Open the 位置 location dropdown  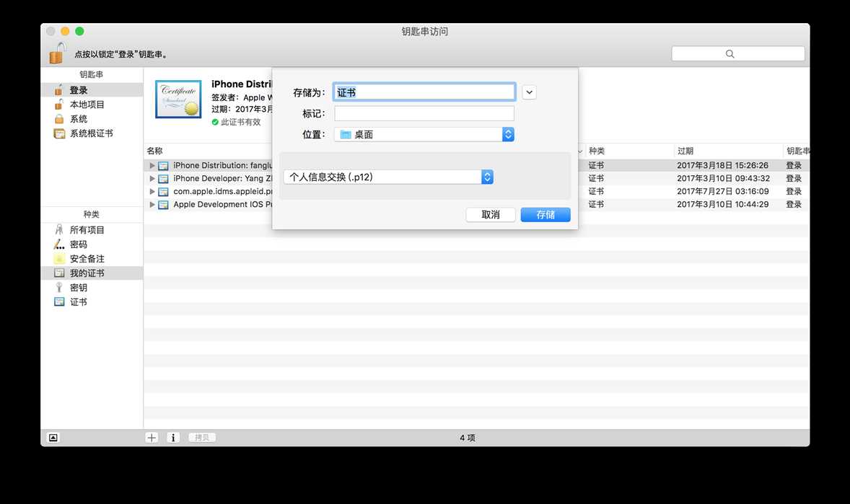pos(424,134)
